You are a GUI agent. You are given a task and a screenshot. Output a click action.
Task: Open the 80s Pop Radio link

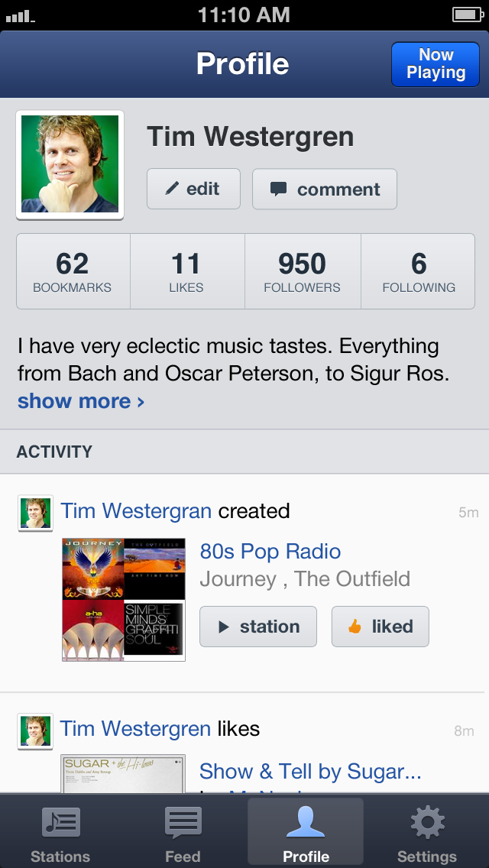click(270, 551)
